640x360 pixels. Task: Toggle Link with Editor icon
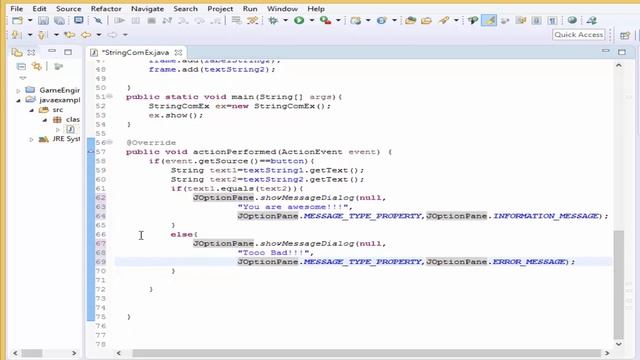tap(37, 66)
